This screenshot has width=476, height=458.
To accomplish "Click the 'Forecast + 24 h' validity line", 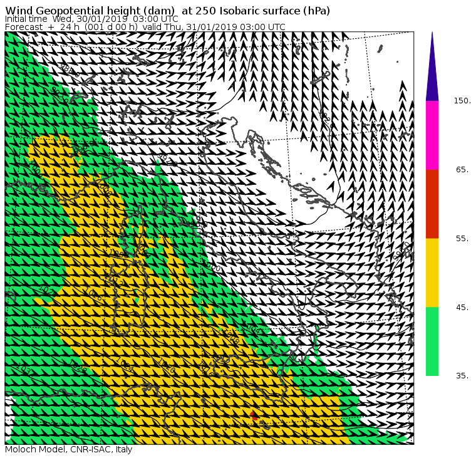I will coord(145,27).
